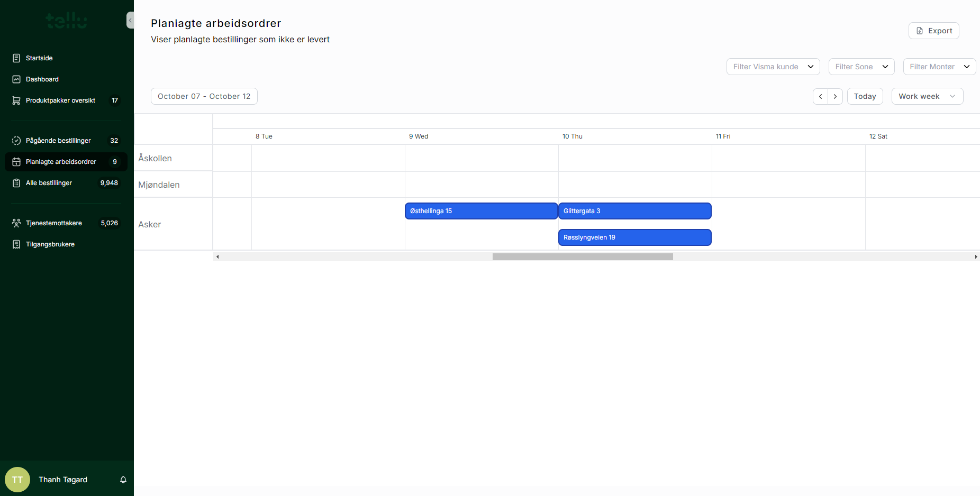The image size is (980, 496).
Task: Expand the Filter Sone dropdown
Action: coord(861,67)
